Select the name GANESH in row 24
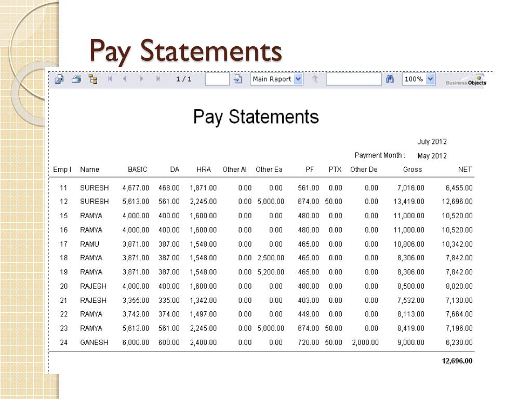This screenshot has height=399, width=532. coord(94,342)
